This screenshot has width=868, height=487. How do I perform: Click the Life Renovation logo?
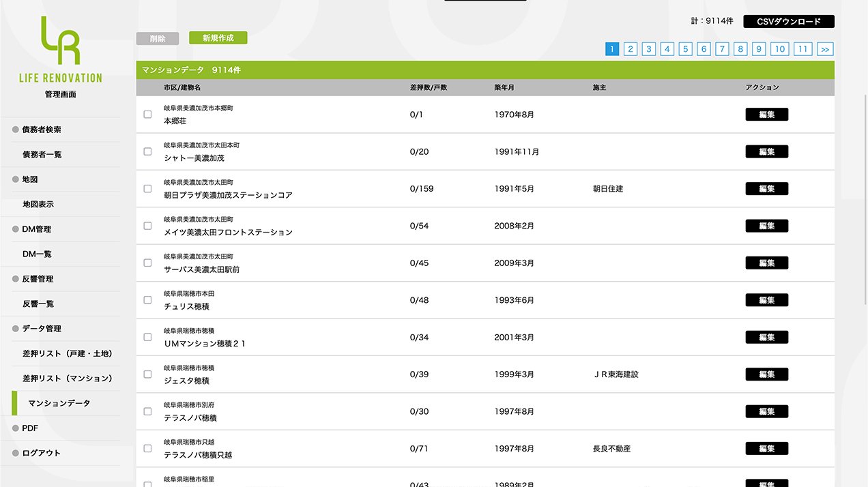(x=60, y=51)
